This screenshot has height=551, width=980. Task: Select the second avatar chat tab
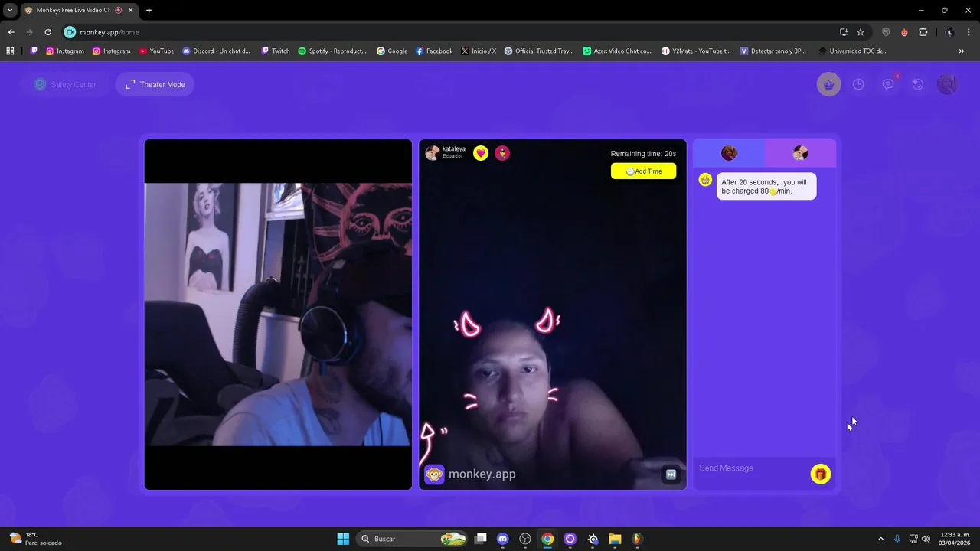[800, 153]
